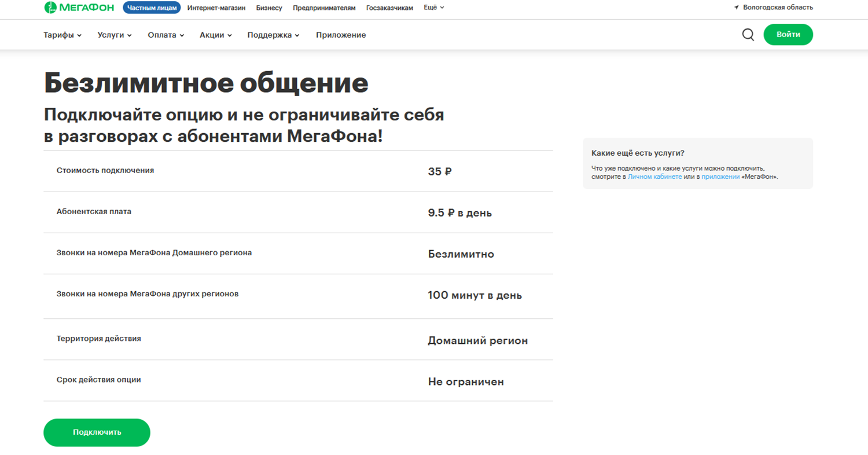This screenshot has height=455, width=868.
Task: Click the 9.5 ₽ в день value
Action: pyautogui.click(x=460, y=213)
